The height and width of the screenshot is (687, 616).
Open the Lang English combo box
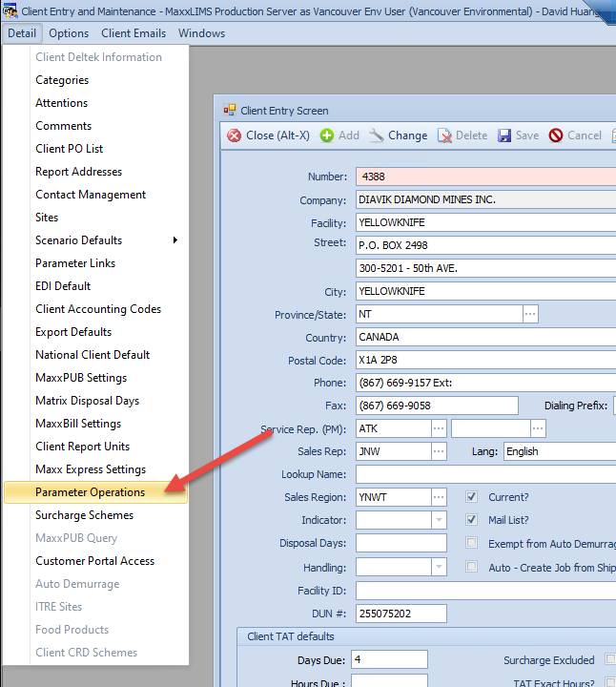click(x=560, y=451)
